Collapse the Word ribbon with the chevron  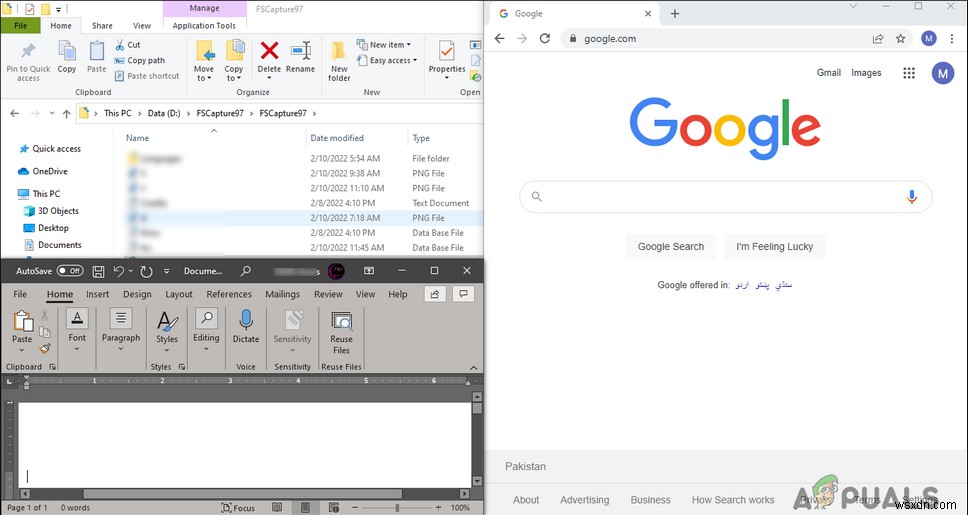[474, 367]
